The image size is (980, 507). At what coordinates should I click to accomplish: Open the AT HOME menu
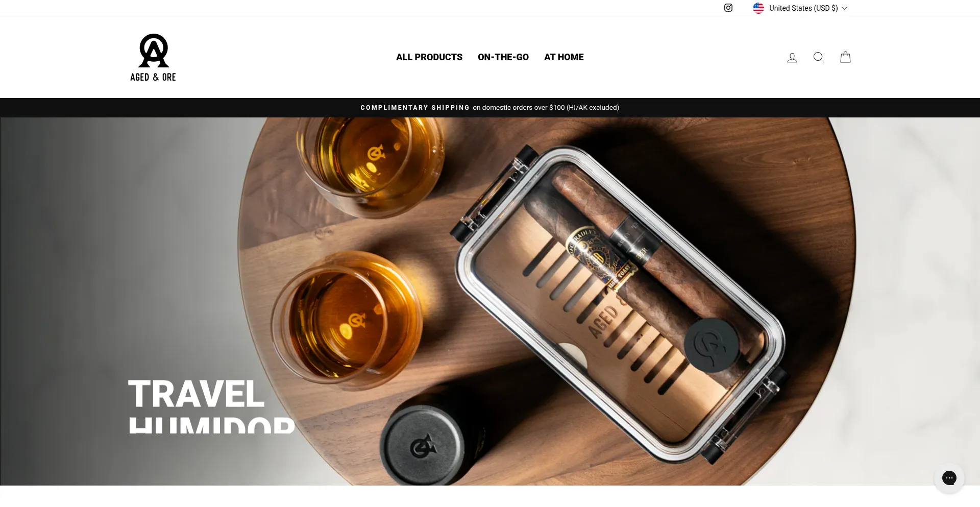pos(564,57)
